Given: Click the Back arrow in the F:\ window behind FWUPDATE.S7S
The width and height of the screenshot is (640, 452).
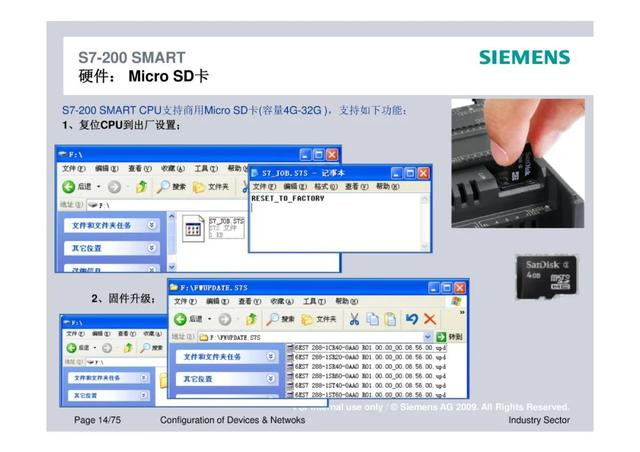Looking at the screenshot, I should click(71, 347).
